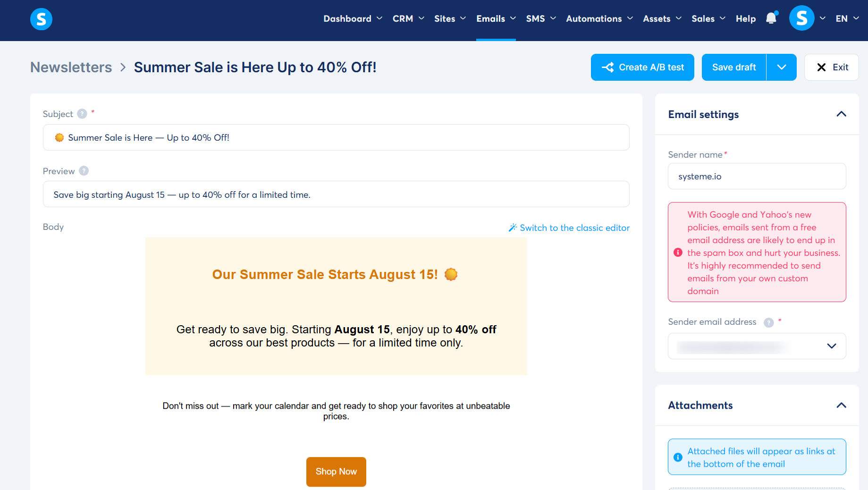Collapse the Attachments panel
868x490 pixels.
coord(841,406)
